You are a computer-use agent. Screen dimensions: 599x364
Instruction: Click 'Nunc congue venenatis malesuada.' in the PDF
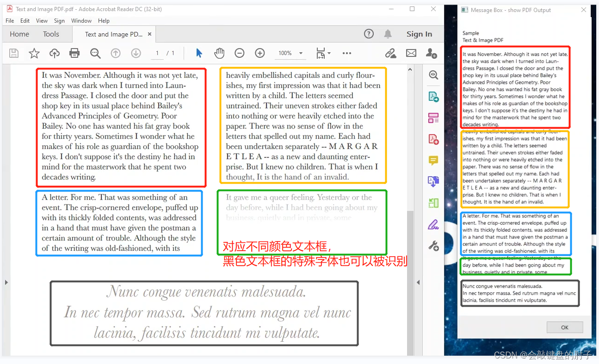206,292
